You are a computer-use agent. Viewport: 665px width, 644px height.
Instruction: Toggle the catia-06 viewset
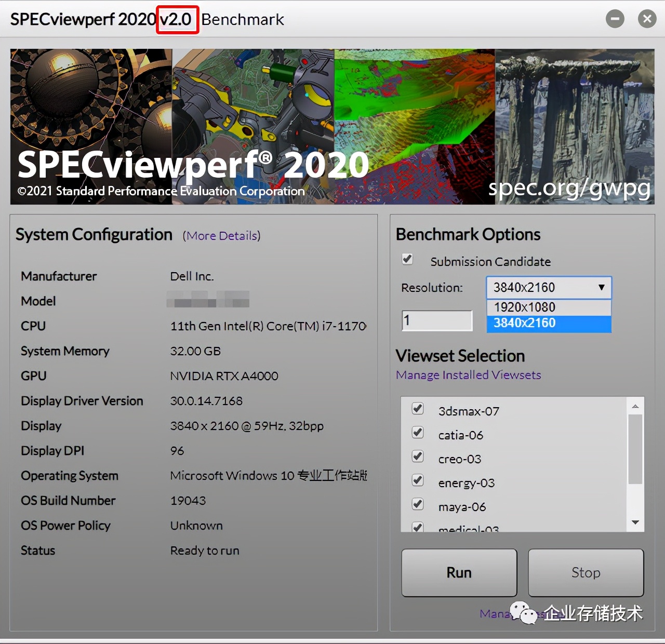click(x=417, y=432)
